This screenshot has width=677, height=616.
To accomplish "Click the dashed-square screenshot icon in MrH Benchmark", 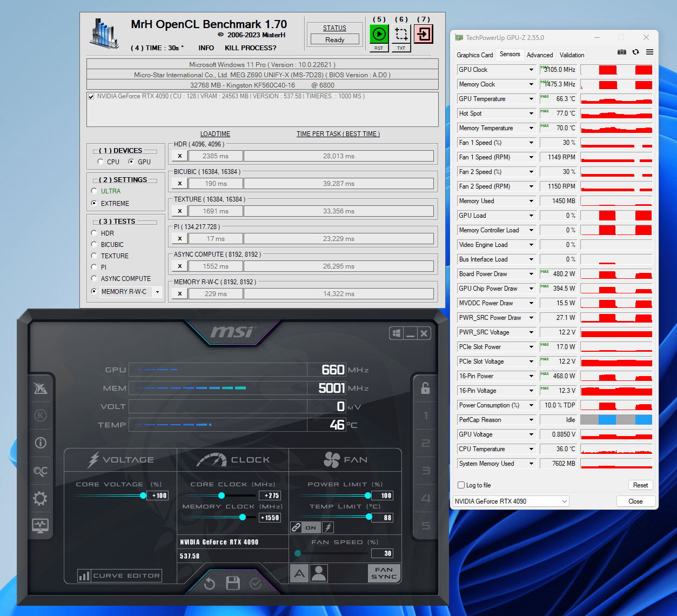I will point(401,34).
